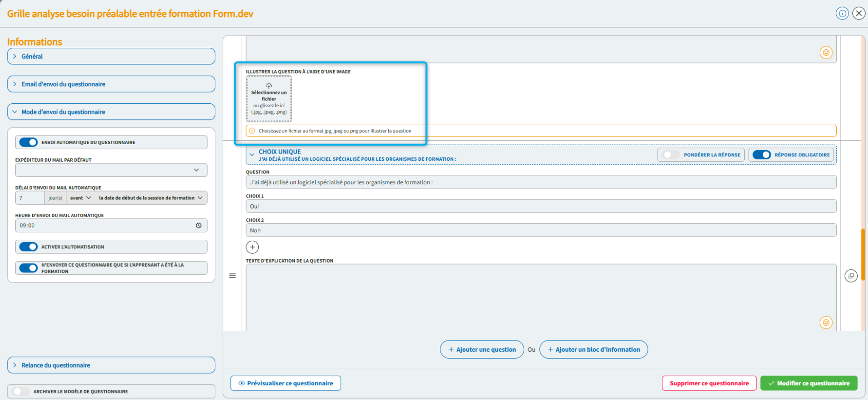Image resolution: width=868 pixels, height=400 pixels.
Task: Click the clock icon in send time field
Action: (x=199, y=226)
